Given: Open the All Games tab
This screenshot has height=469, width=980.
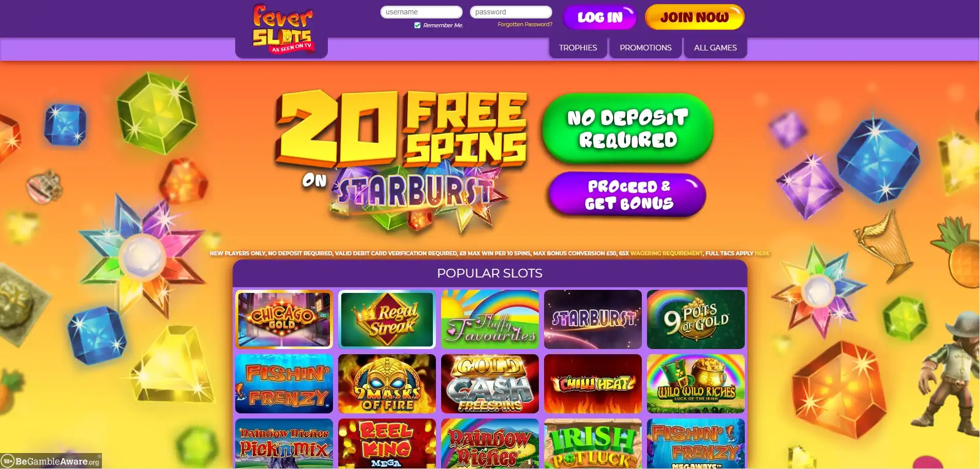Looking at the screenshot, I should pos(715,48).
